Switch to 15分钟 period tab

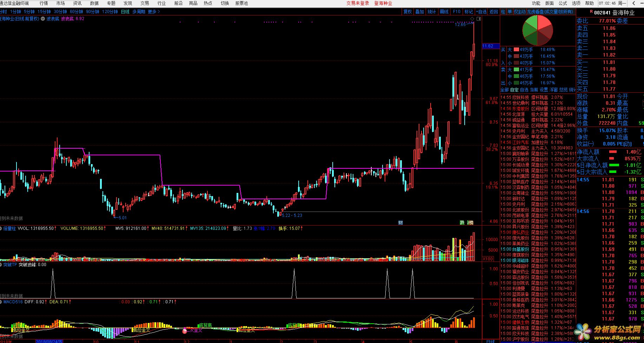[x=44, y=12]
